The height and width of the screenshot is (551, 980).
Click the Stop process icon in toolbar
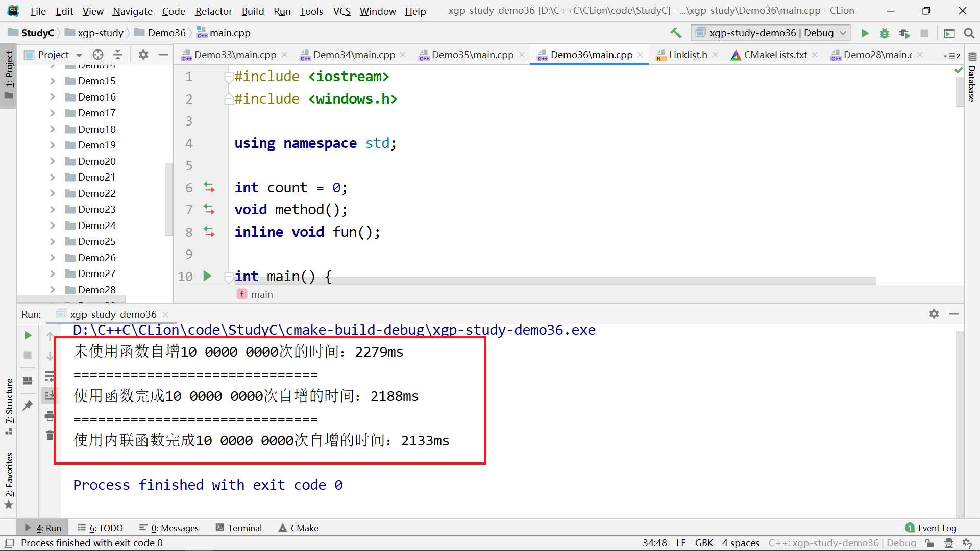pos(924,33)
